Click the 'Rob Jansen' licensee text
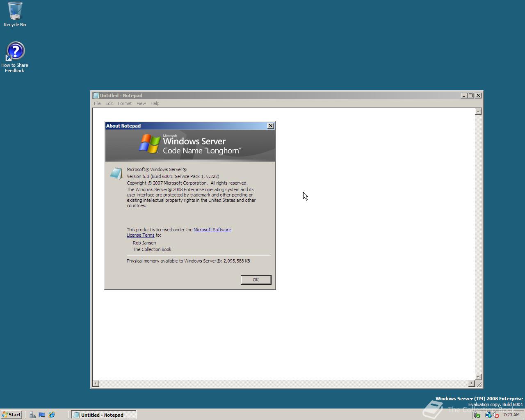 click(x=144, y=243)
